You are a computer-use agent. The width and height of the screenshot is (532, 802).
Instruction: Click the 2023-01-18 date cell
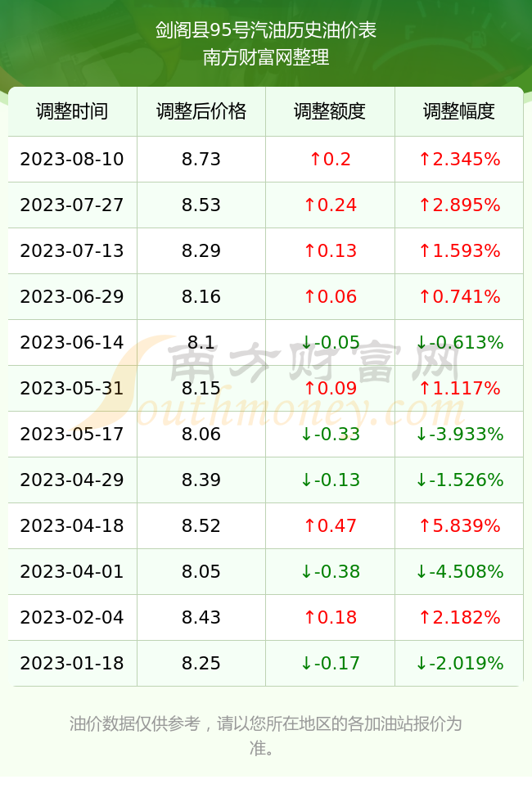[x=72, y=664]
